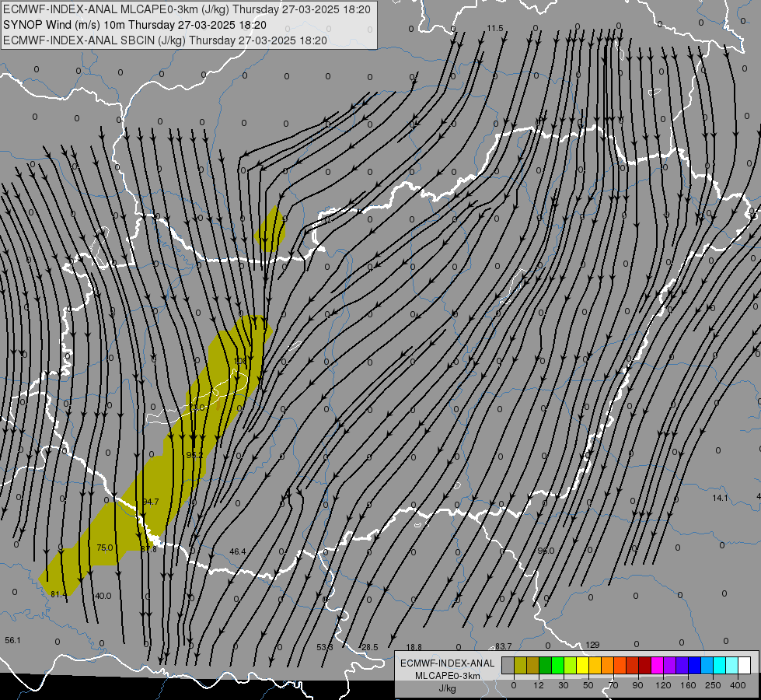Click the 11.5 value on the map
The height and width of the screenshot is (700, 761).
(x=495, y=28)
